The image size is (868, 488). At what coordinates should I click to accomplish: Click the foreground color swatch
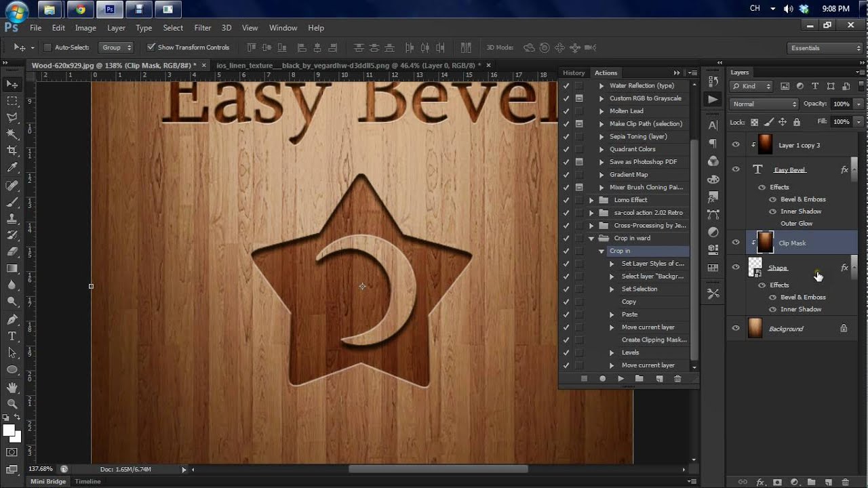pos(9,430)
